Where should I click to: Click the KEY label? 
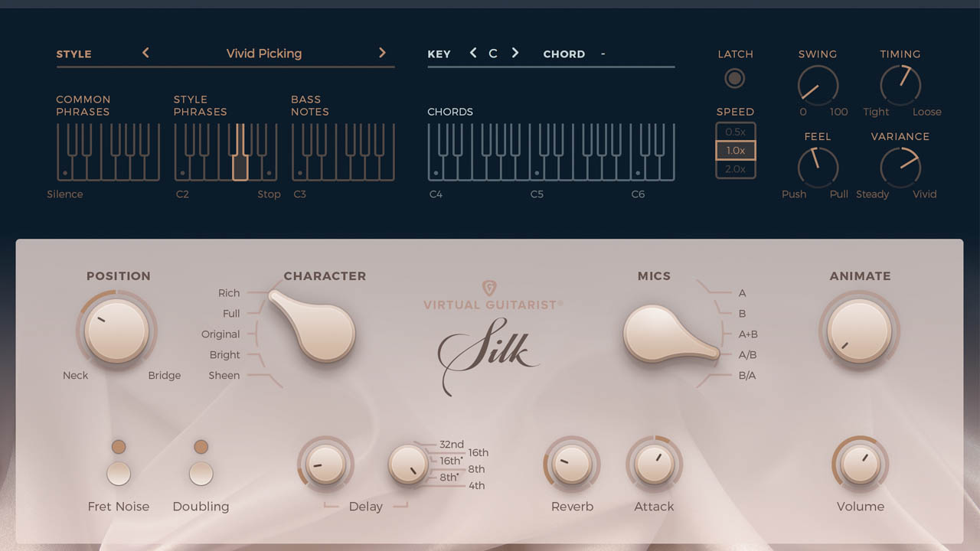click(439, 54)
